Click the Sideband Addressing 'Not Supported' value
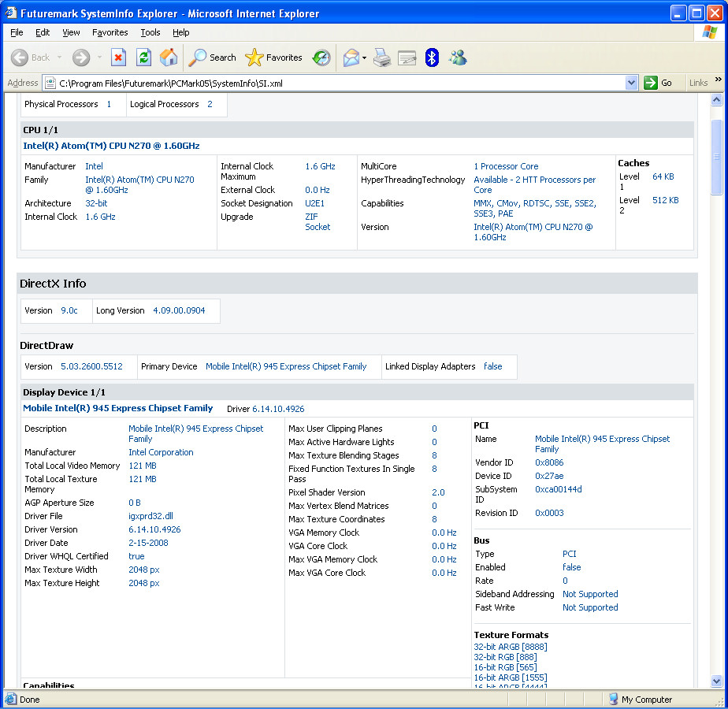This screenshot has width=728, height=709. pos(590,594)
